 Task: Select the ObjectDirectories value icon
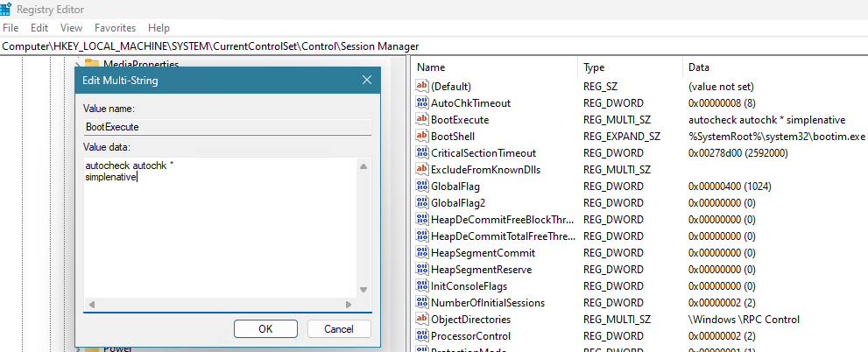point(422,320)
